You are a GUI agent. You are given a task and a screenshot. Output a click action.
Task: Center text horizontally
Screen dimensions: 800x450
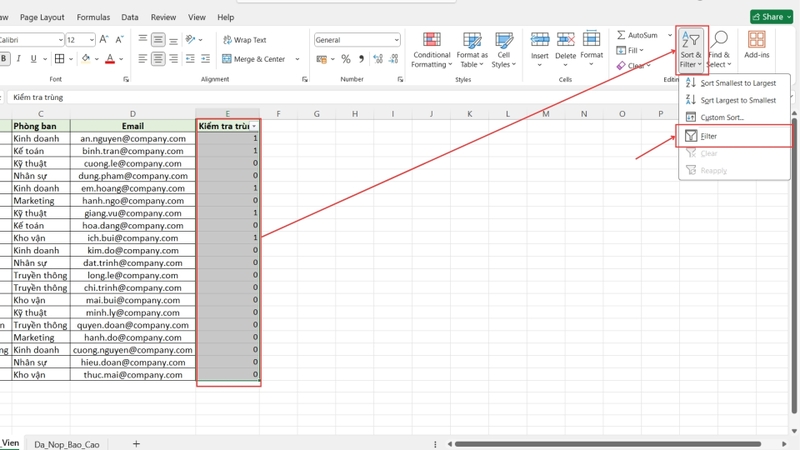click(x=158, y=59)
